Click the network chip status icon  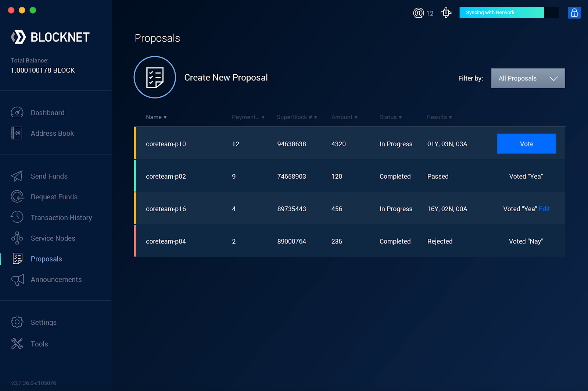446,13
